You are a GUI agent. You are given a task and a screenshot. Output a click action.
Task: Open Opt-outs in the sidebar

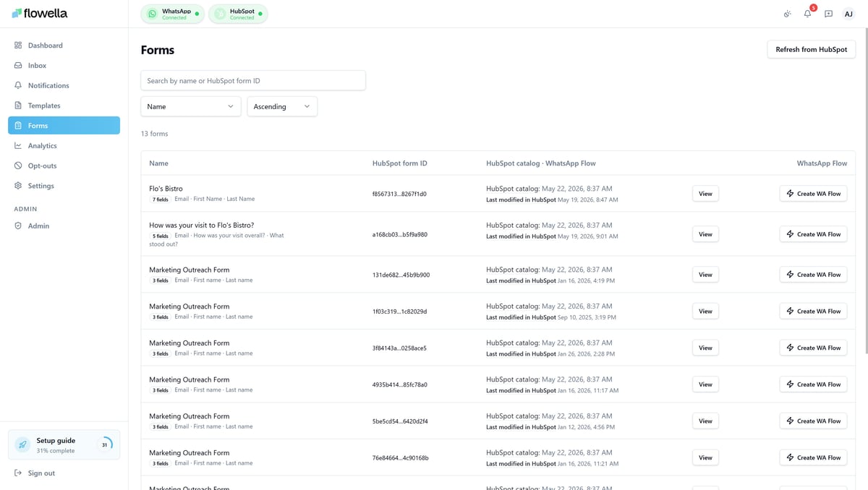coord(64,166)
